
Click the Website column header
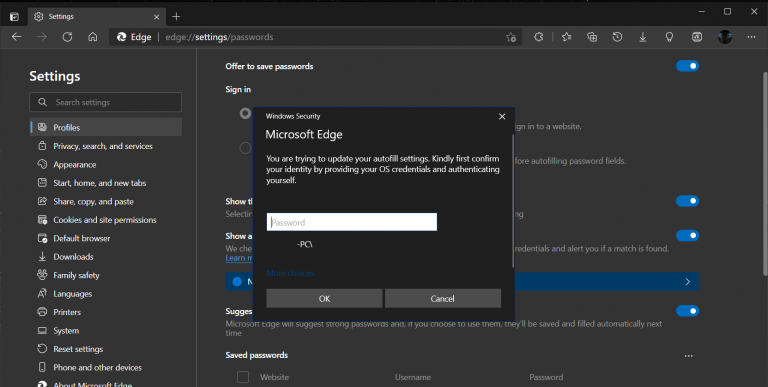274,377
